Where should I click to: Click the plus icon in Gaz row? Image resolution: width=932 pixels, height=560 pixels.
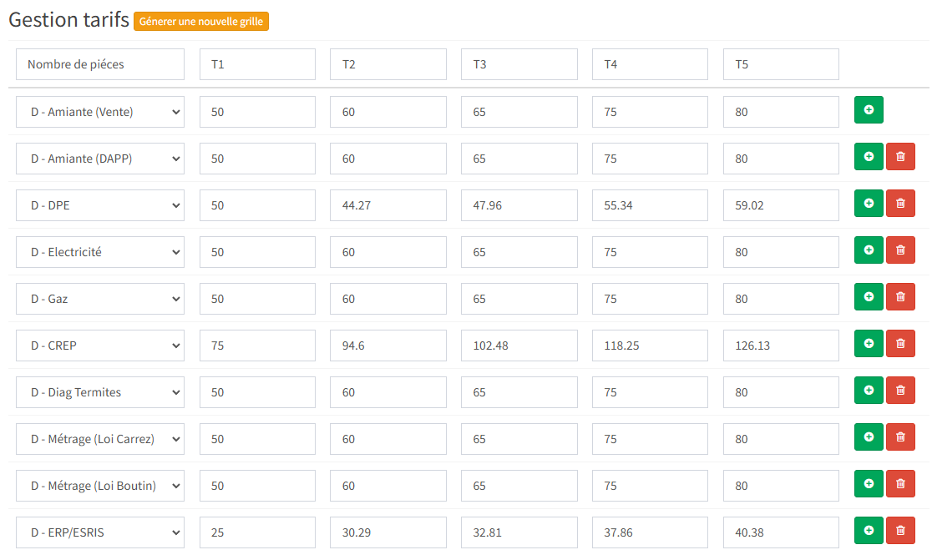pyautogui.click(x=869, y=297)
